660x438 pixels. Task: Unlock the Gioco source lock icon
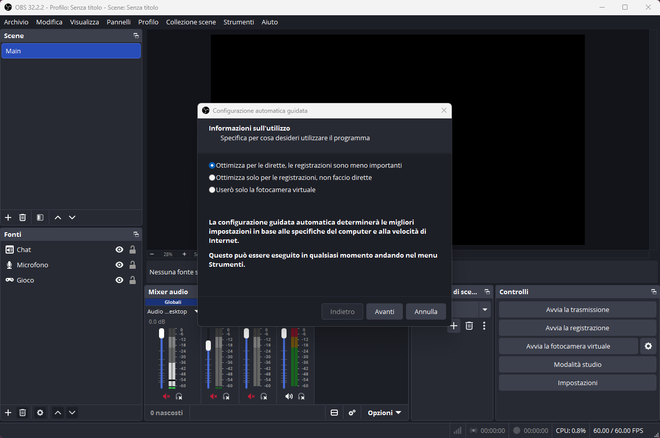[133, 280]
